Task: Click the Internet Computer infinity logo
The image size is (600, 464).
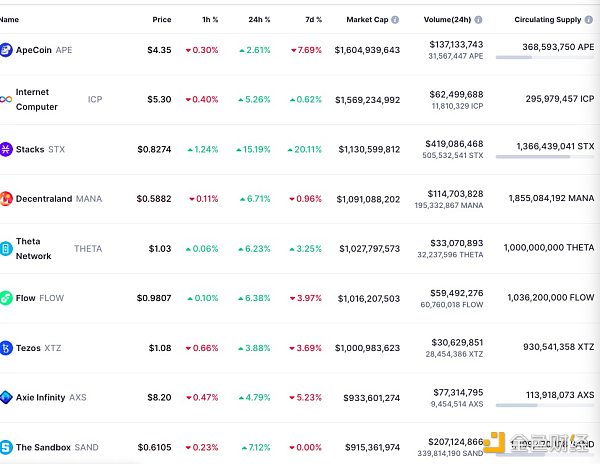Action: pos(6,99)
